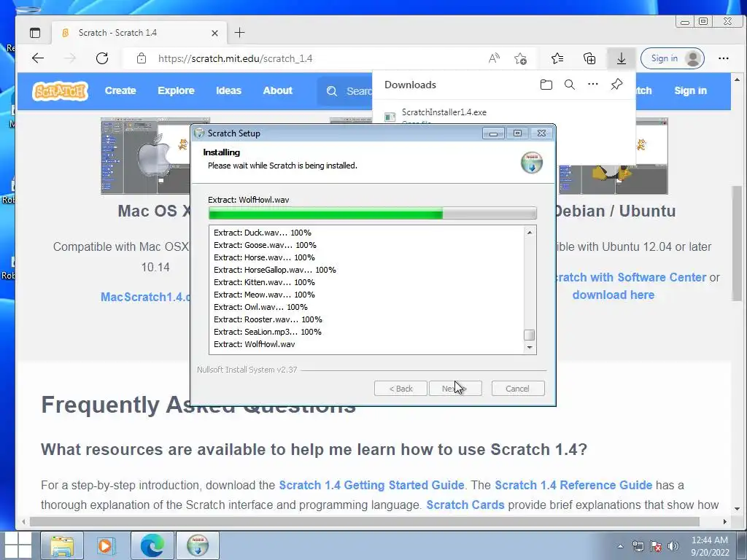Open the tab actions menu icon
Viewport: 747px width, 560px height.
(35, 33)
